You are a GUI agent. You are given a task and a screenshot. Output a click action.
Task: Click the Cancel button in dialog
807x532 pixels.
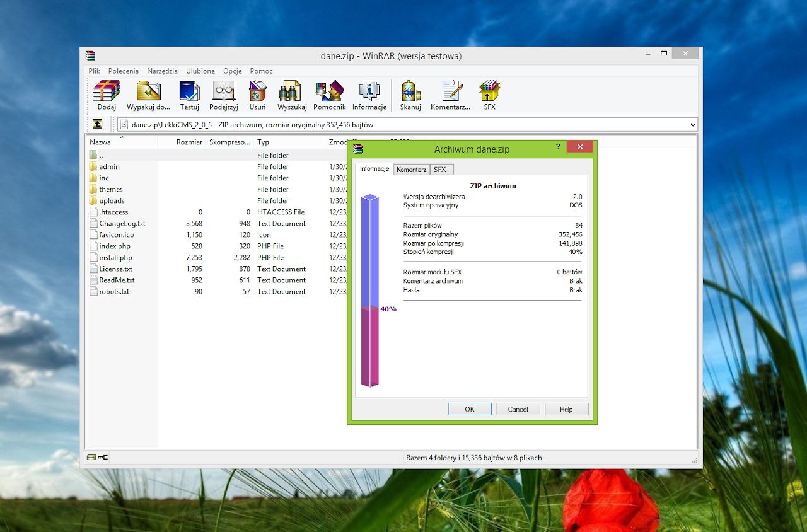(518, 409)
